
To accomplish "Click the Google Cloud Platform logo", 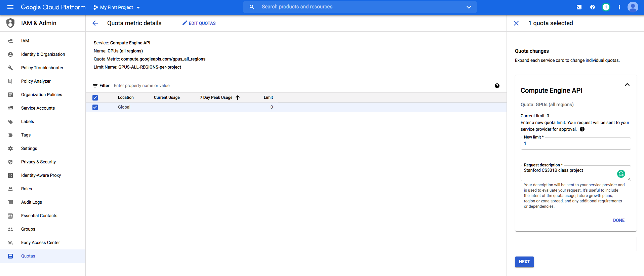I will pyautogui.click(x=53, y=7).
